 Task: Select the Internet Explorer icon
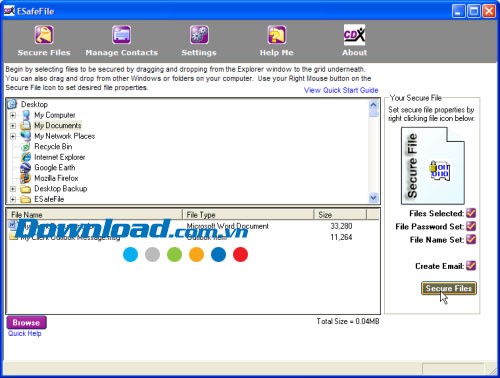click(26, 157)
